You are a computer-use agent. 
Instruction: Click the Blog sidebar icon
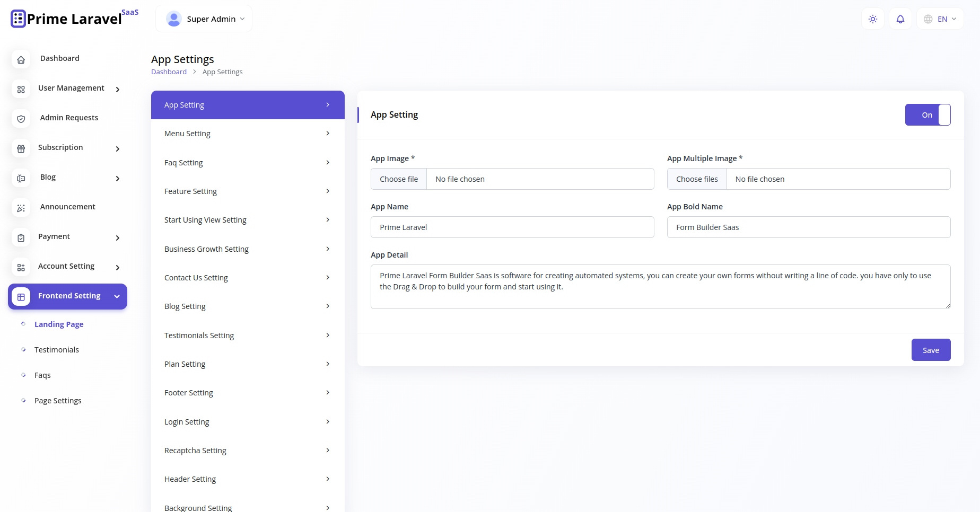click(21, 178)
